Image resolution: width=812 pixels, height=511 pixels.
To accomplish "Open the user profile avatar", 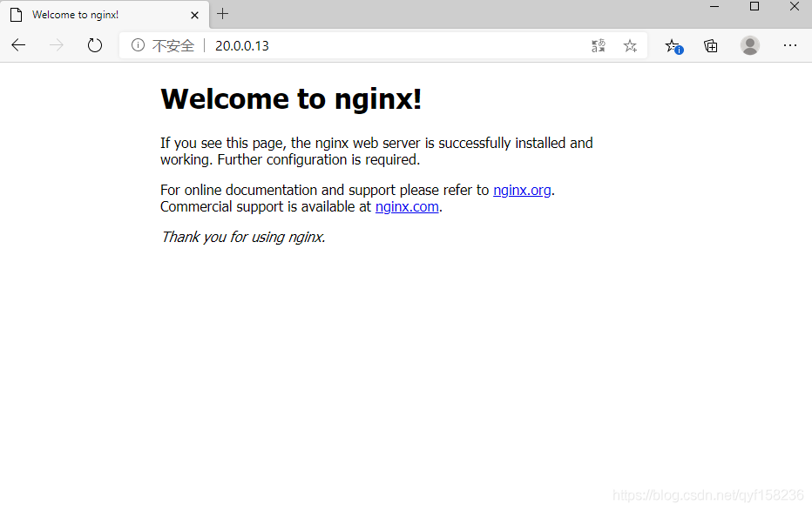I will [x=750, y=45].
